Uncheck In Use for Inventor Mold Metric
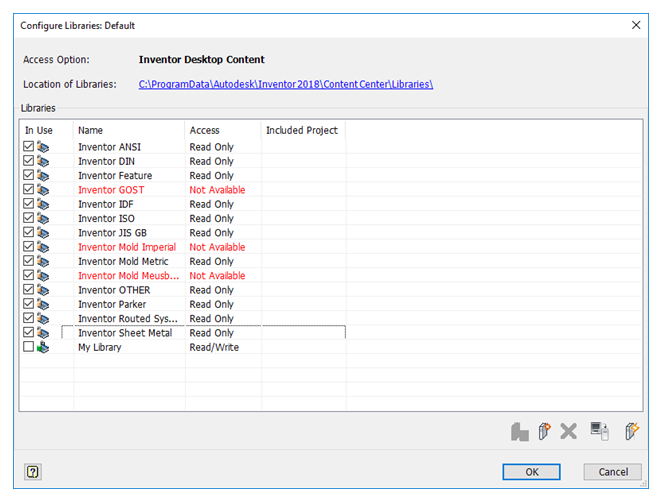The image size is (661, 499). tap(28, 261)
